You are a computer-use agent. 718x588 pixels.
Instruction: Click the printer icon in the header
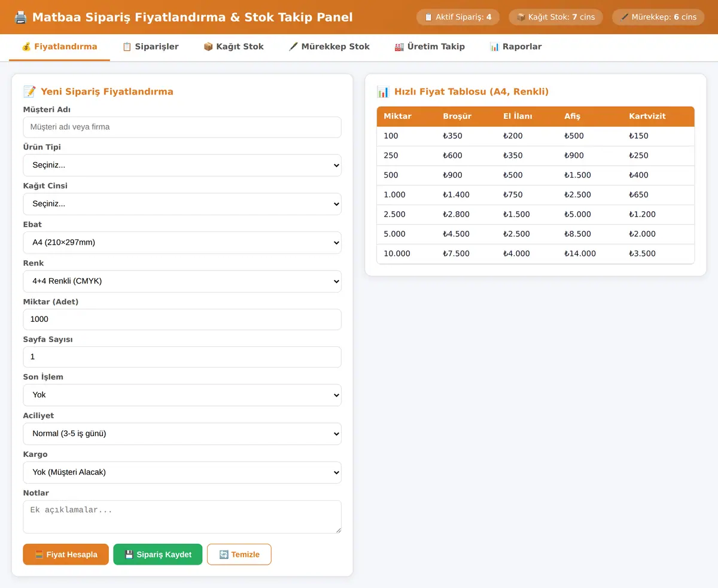tap(20, 17)
